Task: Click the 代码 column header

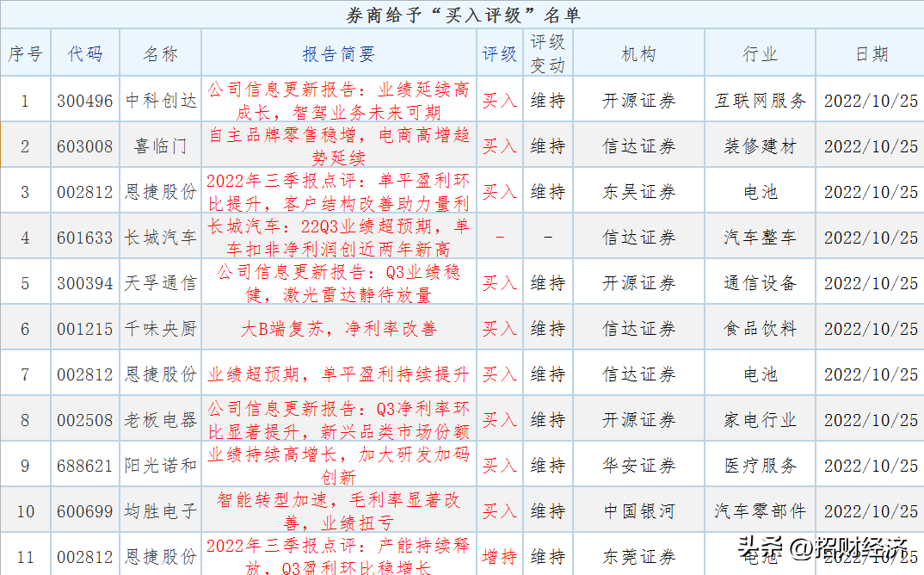Action: click(x=85, y=53)
